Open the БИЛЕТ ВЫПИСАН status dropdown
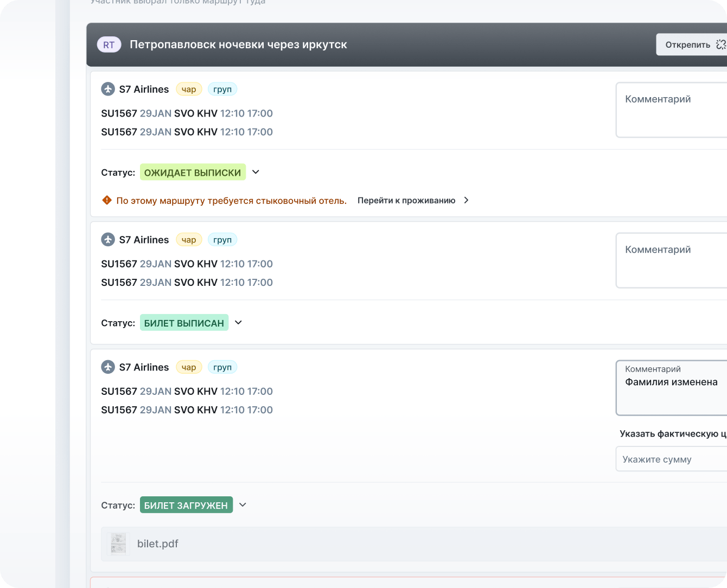This screenshot has height=588, width=727. (238, 322)
